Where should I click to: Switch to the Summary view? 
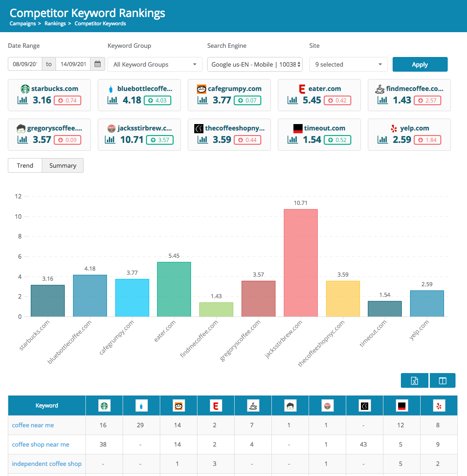62,165
